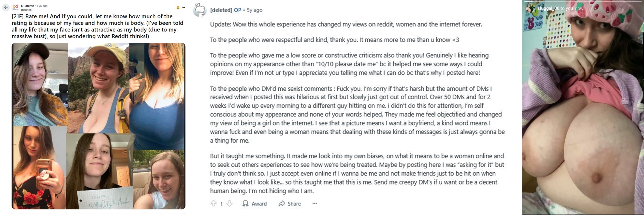Click the Award icon under the comment
Viewport: 644px width, 215px height.
point(245,204)
